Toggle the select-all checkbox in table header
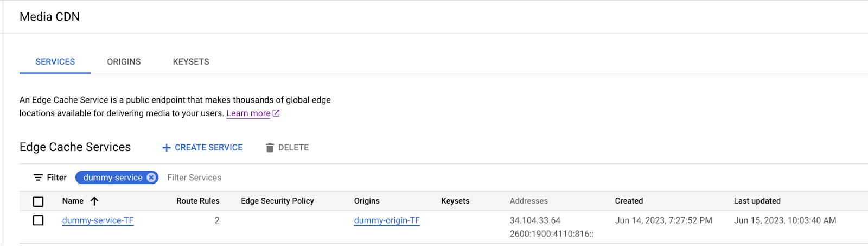Screen dimensions: 868x246 (x=38, y=201)
